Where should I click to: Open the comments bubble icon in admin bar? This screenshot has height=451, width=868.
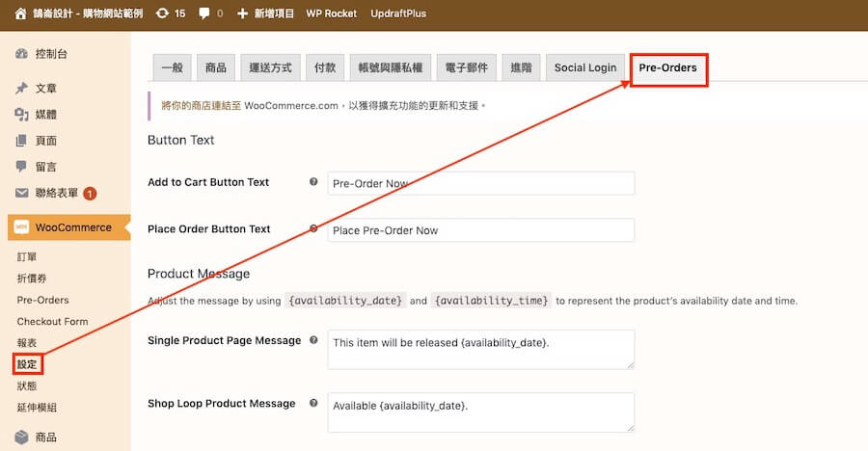pos(203,13)
